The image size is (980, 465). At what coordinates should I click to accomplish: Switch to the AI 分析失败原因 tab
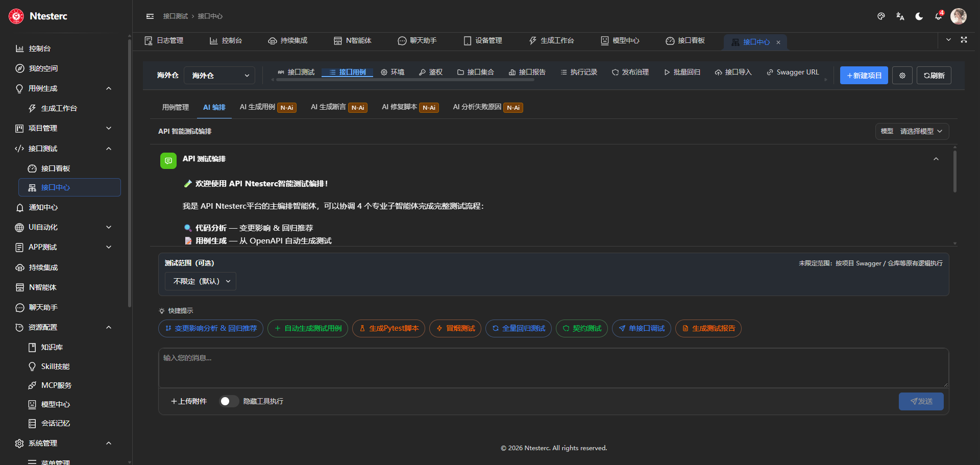pos(488,107)
